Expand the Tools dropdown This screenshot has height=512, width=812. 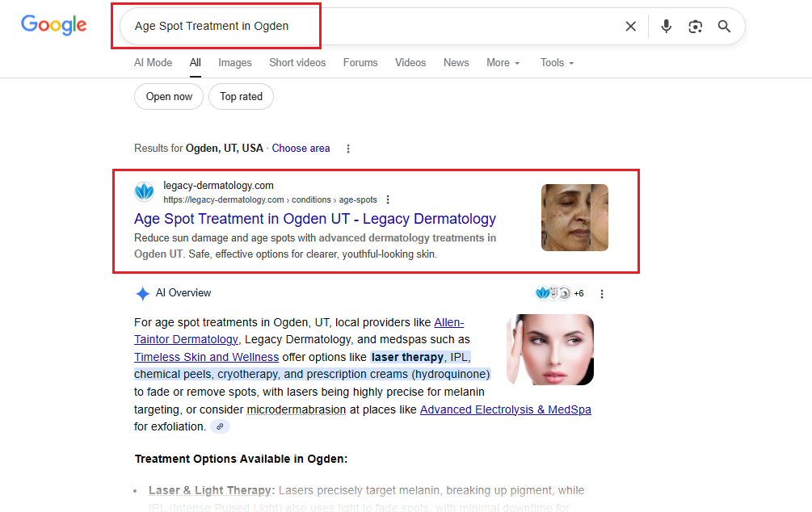tap(557, 63)
